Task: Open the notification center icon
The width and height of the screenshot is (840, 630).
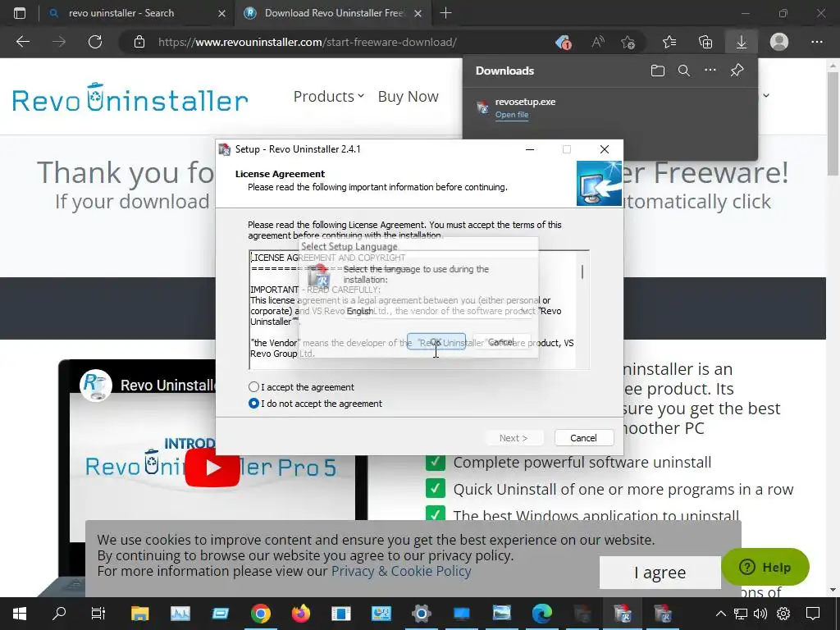Action: pyautogui.click(x=813, y=614)
